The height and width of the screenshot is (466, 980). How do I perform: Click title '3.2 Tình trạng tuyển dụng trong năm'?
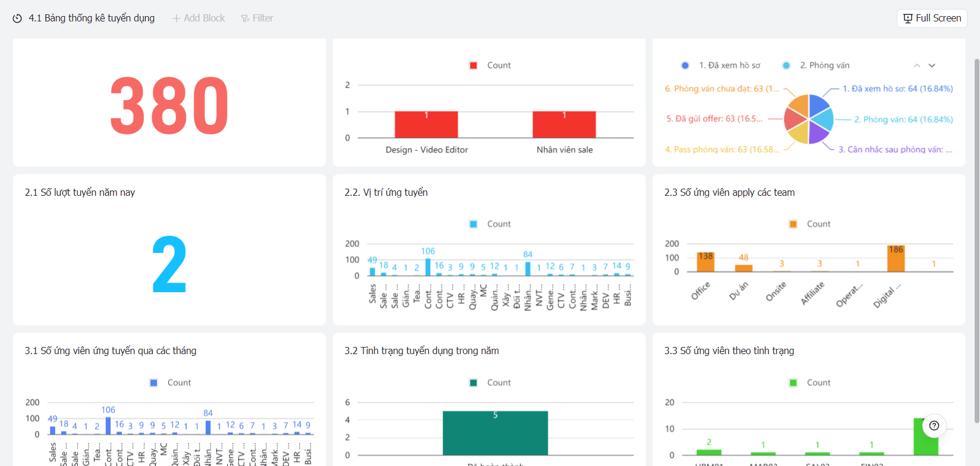(x=422, y=351)
